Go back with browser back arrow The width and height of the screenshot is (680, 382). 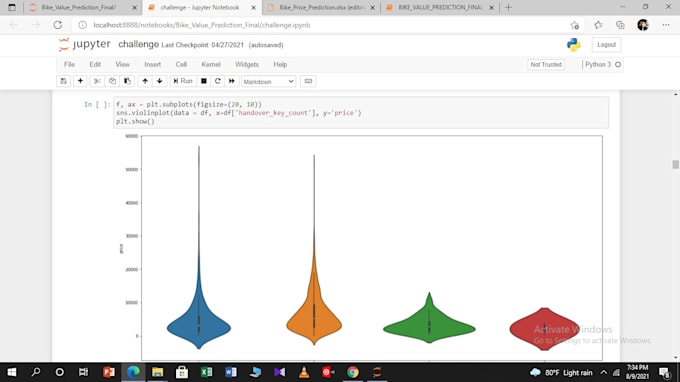pos(14,25)
